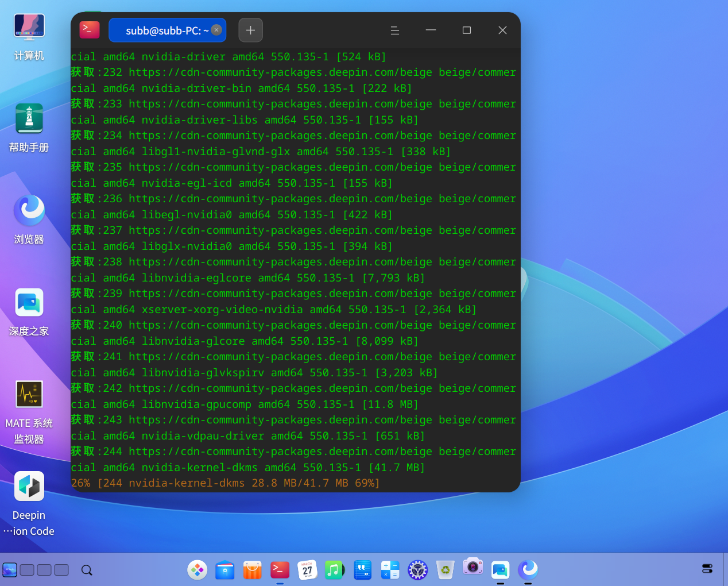Switch to the second workspace in the dock

(27, 570)
